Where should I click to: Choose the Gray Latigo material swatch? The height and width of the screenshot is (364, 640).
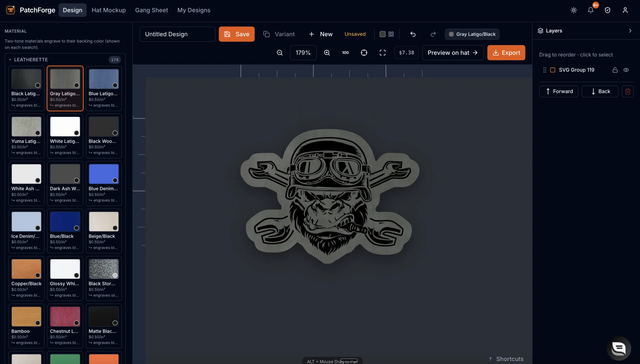point(65,88)
